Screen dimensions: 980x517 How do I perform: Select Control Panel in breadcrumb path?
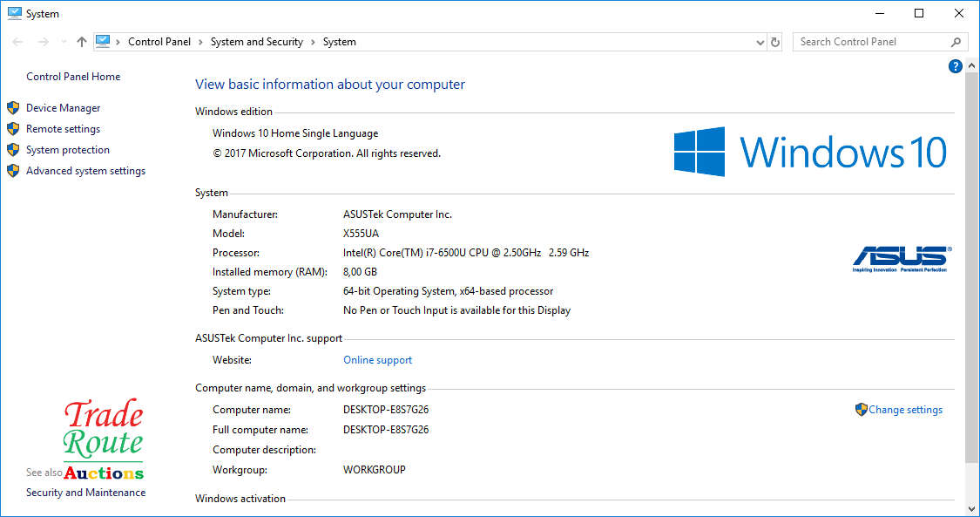[158, 42]
